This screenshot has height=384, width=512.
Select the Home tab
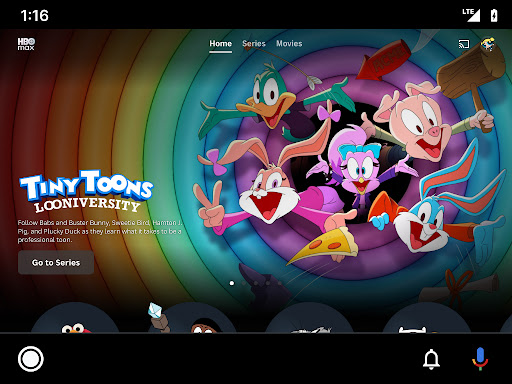pyautogui.click(x=220, y=44)
